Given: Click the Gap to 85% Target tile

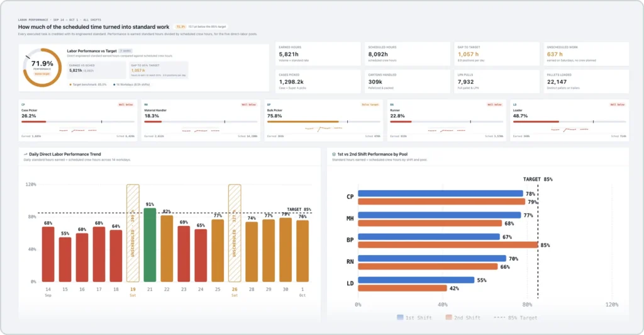Looking at the screenshot, I should pos(158,70).
